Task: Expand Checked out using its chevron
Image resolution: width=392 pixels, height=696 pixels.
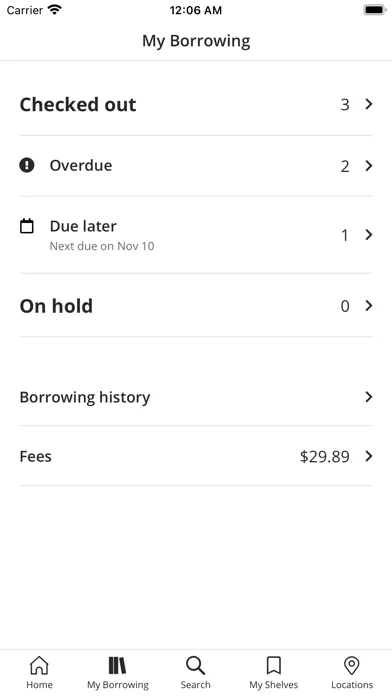Action: click(368, 104)
